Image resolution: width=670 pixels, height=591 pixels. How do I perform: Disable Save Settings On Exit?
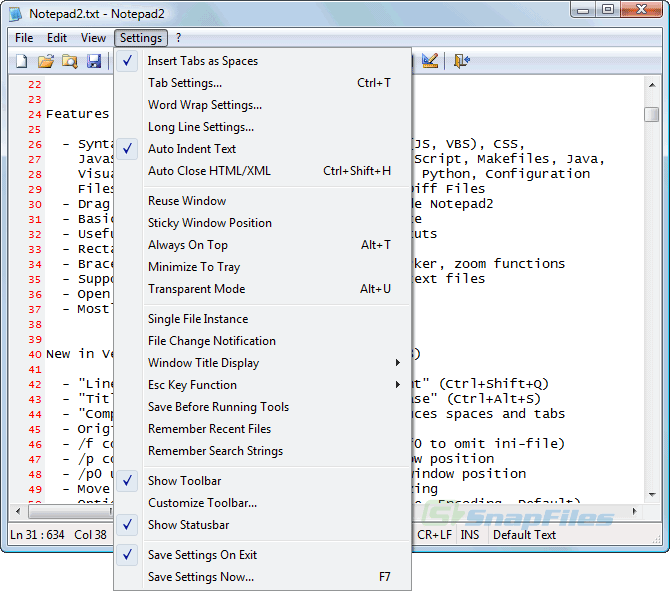click(x=262, y=555)
